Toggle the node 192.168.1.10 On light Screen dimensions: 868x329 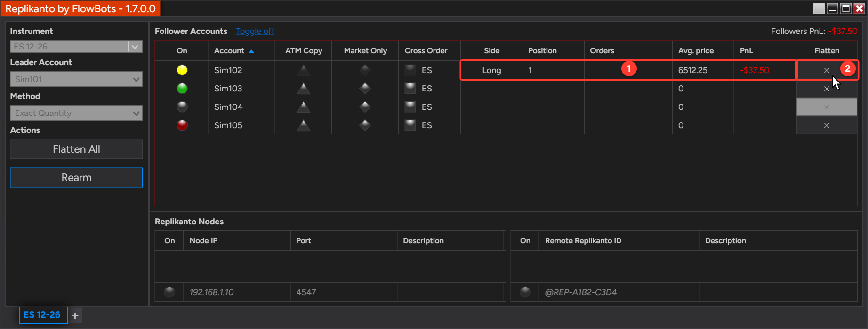click(x=169, y=292)
